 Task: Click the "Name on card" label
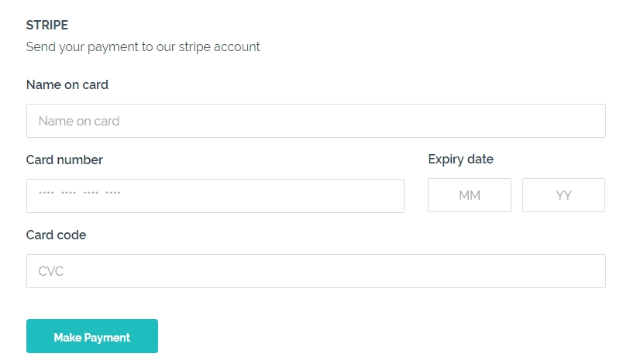coord(67,84)
